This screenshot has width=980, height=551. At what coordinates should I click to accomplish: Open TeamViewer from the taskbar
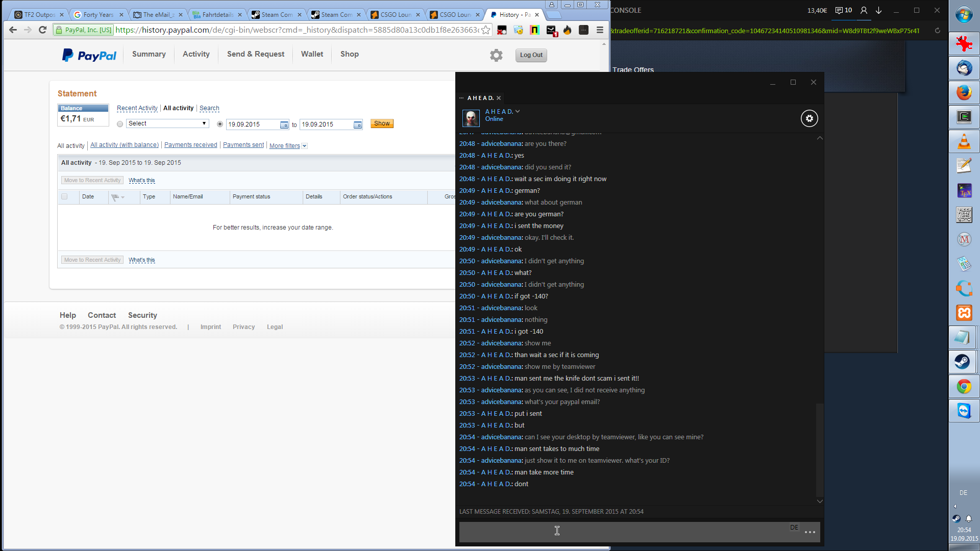point(964,411)
